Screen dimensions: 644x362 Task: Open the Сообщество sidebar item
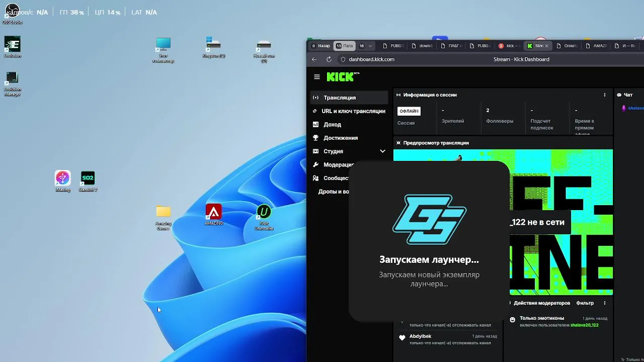[x=331, y=178]
